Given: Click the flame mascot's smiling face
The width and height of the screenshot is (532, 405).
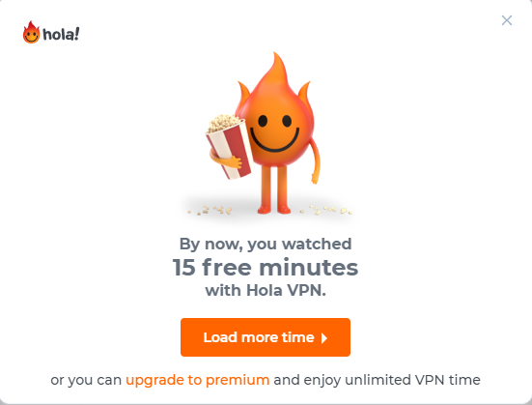Looking at the screenshot, I should (275, 133).
